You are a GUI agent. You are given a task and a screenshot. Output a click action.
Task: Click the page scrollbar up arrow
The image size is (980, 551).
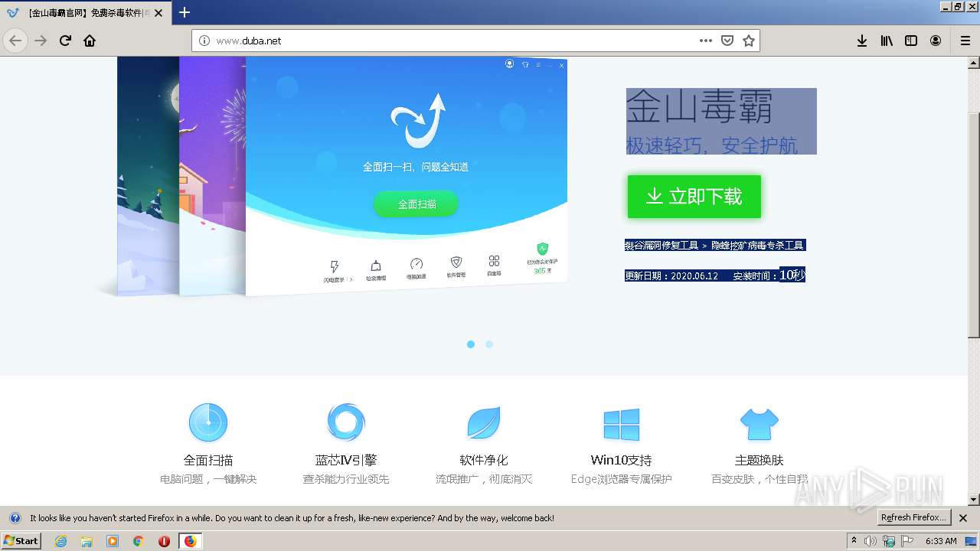point(974,63)
